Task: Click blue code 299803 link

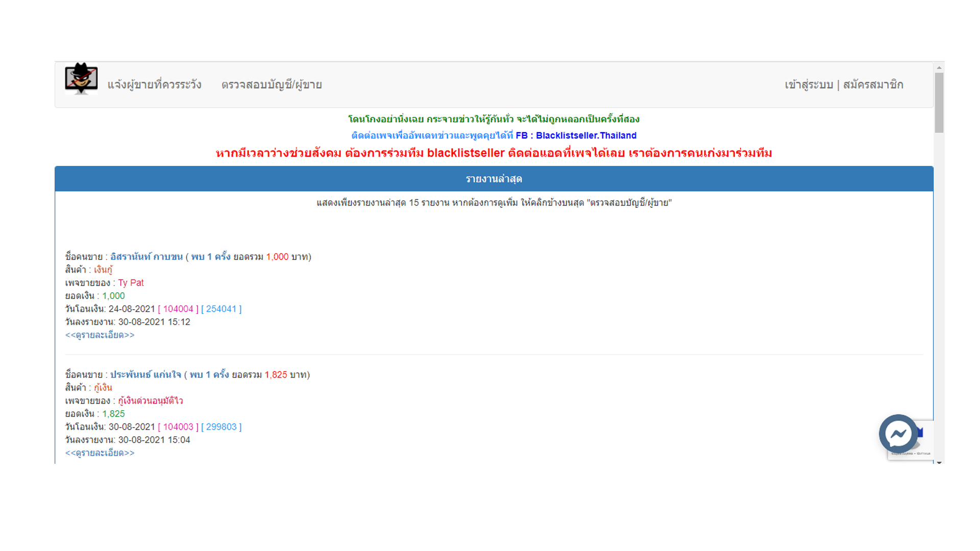Action: coord(221,427)
